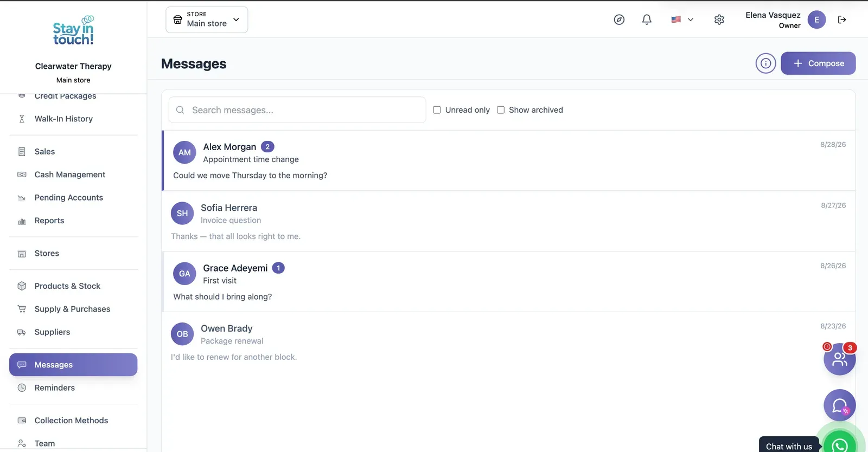Image resolution: width=868 pixels, height=452 pixels.
Task: Select Messages sidebar item
Action: pos(73,365)
